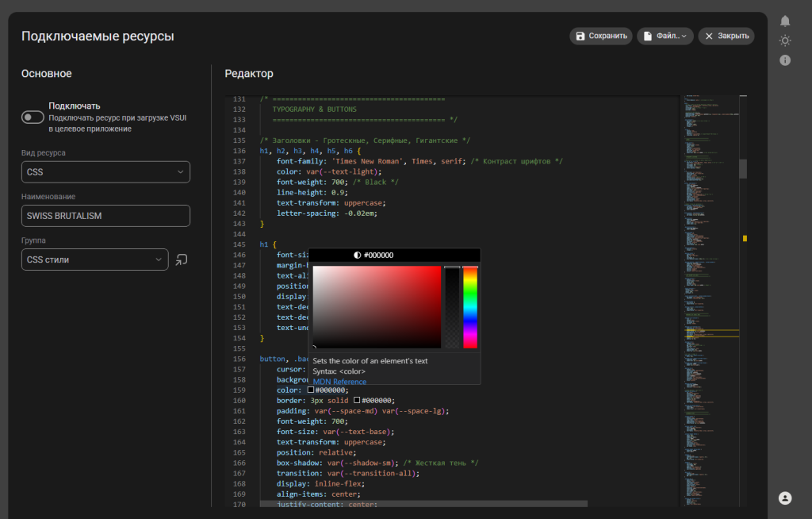Click the rainbow hue strip in color picker

click(470, 307)
